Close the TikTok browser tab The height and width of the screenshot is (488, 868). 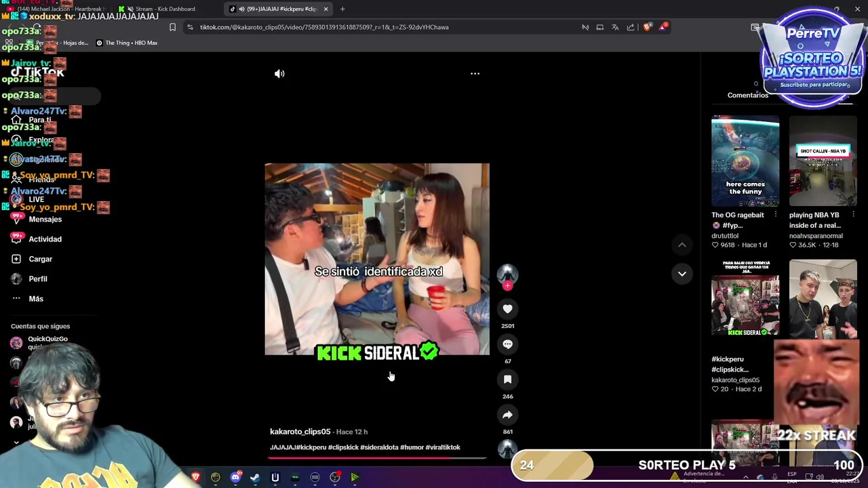[325, 9]
